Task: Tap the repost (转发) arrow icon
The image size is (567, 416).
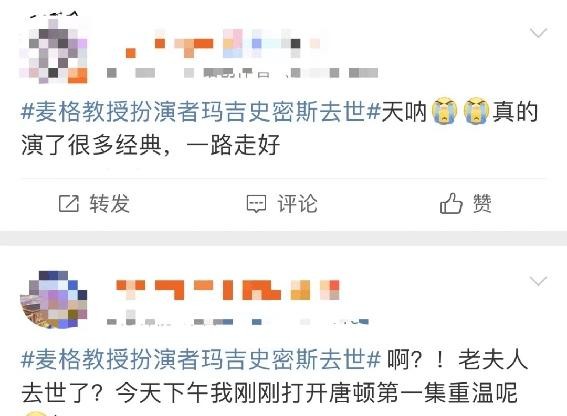Action: pos(69,203)
